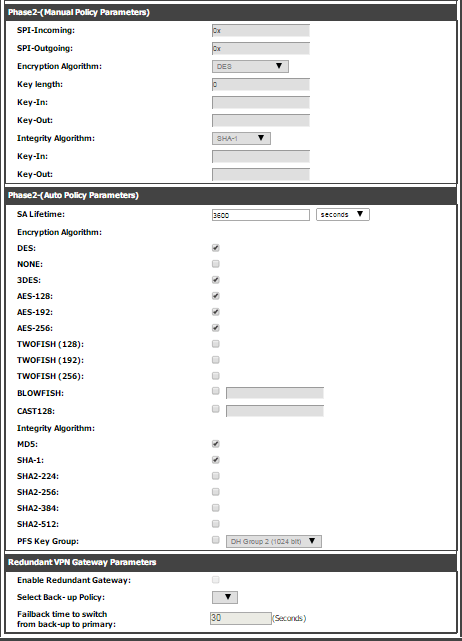
Task: Toggle the 3DES encryption checkbox
Action: (x=215, y=280)
